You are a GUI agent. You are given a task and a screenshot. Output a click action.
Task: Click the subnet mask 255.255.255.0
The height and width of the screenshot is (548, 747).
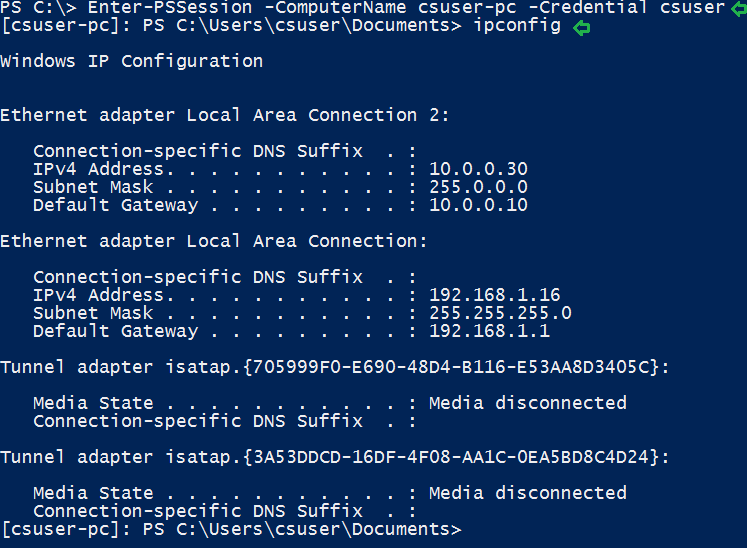coord(500,313)
